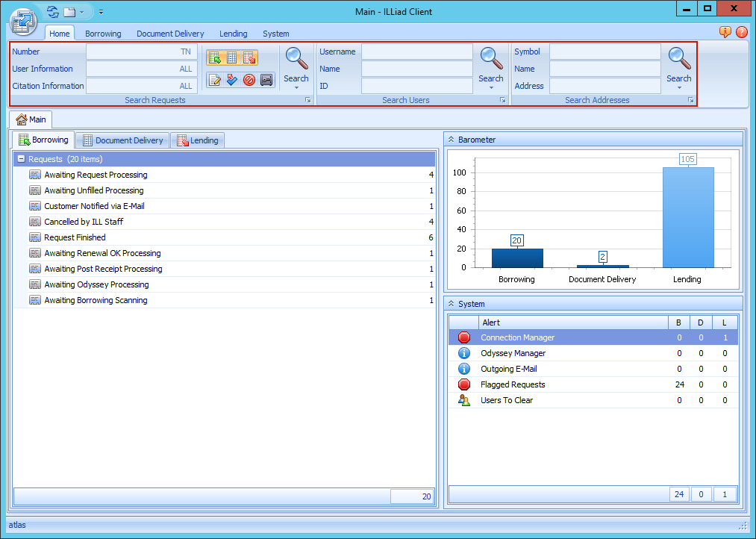Screen dimensions: 756x539
Task: Toggle the Cancelled requests filter icon
Action: tap(249, 80)
